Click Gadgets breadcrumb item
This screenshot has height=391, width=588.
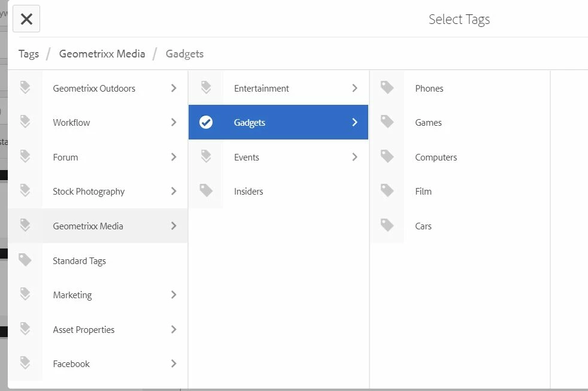pos(184,54)
